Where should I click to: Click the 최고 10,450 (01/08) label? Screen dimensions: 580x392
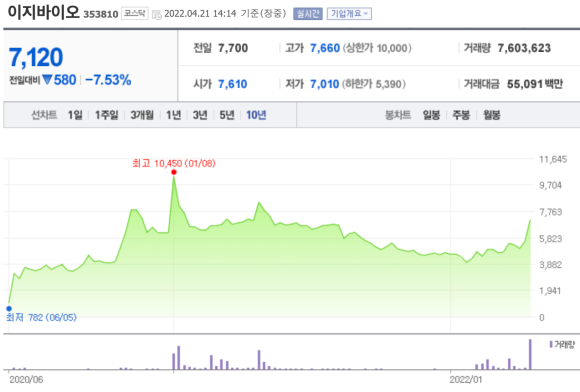tap(174, 163)
